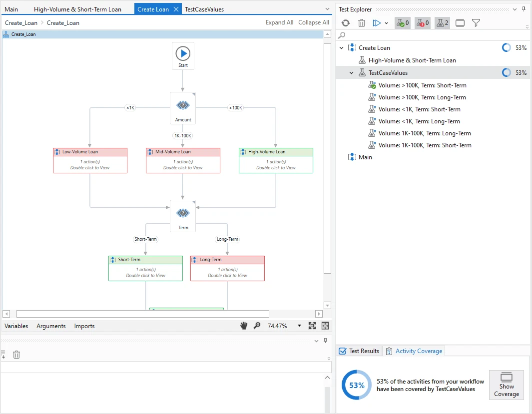
Task: Click Expand All
Action: click(x=279, y=22)
